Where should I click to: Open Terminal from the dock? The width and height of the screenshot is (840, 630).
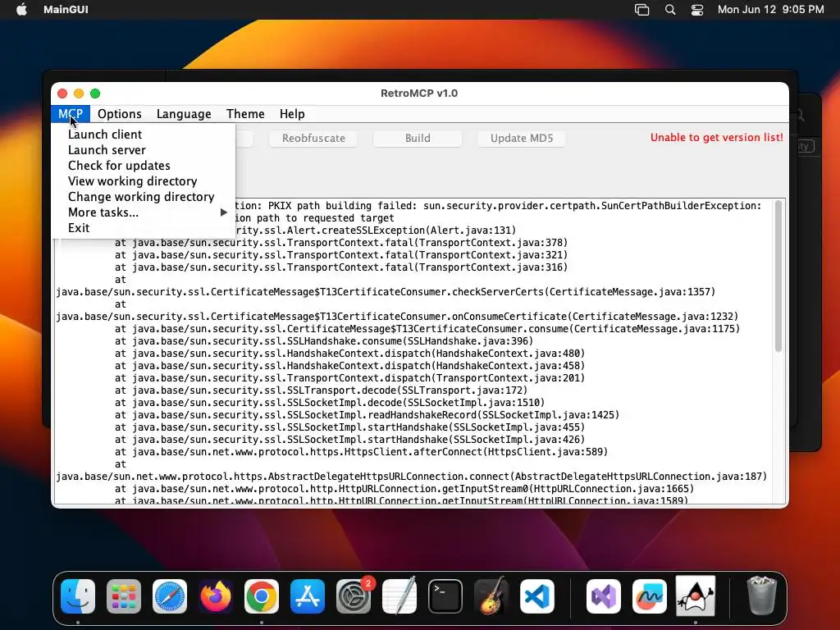click(445, 596)
